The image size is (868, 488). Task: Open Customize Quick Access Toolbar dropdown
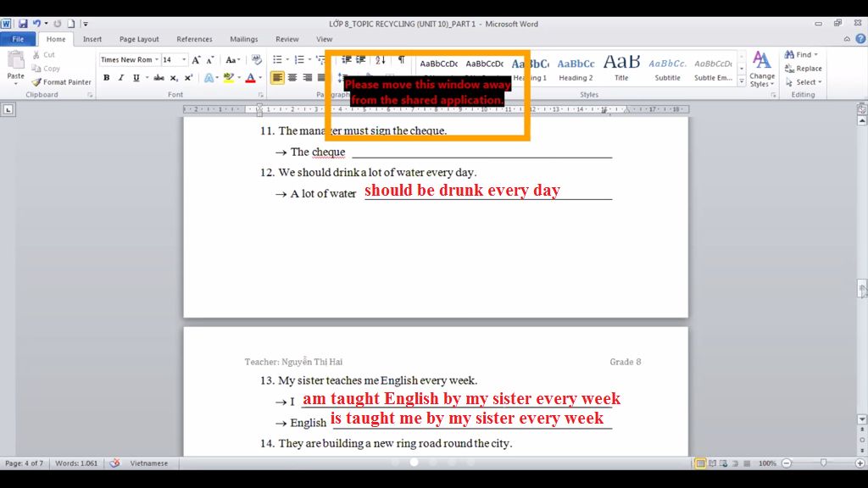(x=86, y=24)
